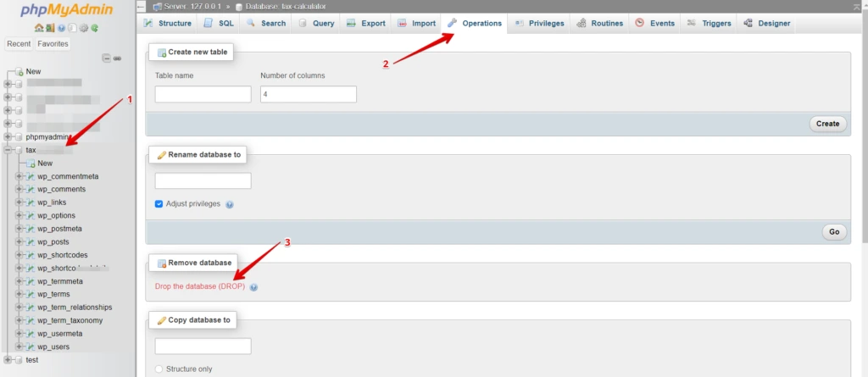Click the link with main panel icon

[117, 58]
